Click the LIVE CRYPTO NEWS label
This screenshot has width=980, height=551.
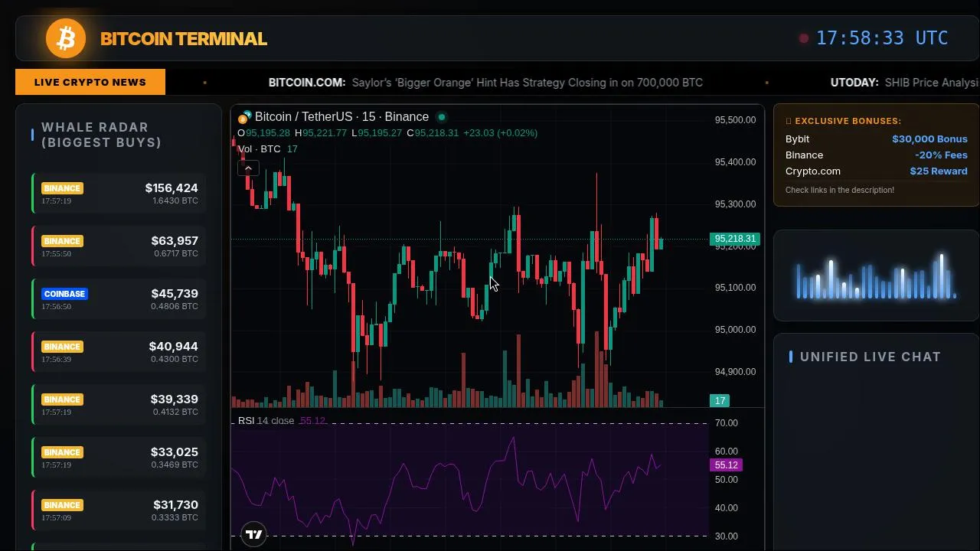tap(90, 82)
